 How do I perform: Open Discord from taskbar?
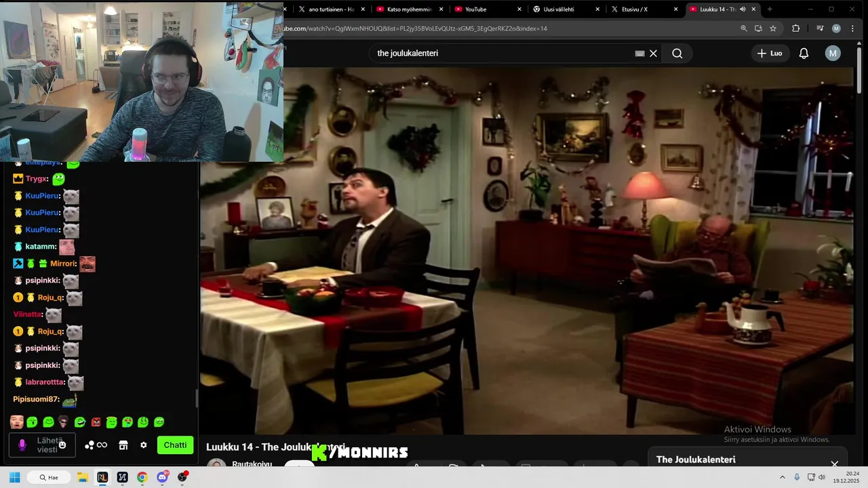(x=162, y=477)
